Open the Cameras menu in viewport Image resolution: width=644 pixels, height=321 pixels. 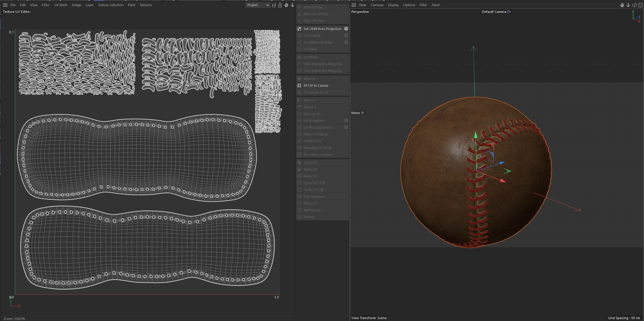click(x=377, y=5)
